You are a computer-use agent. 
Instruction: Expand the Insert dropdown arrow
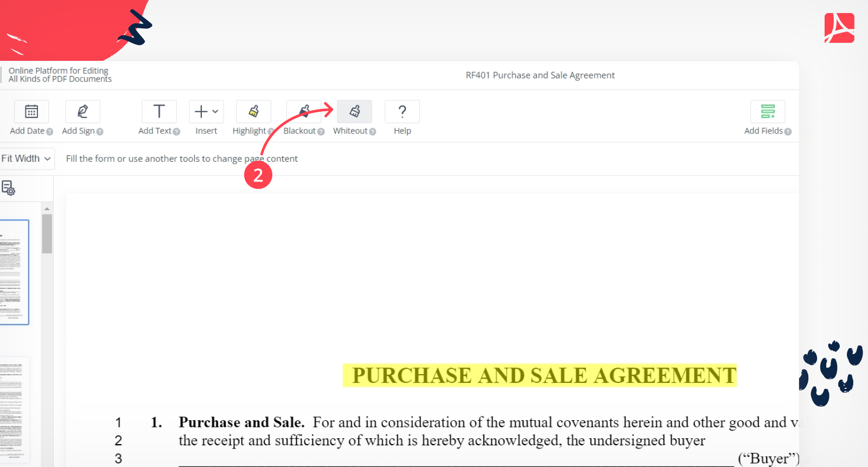point(215,111)
